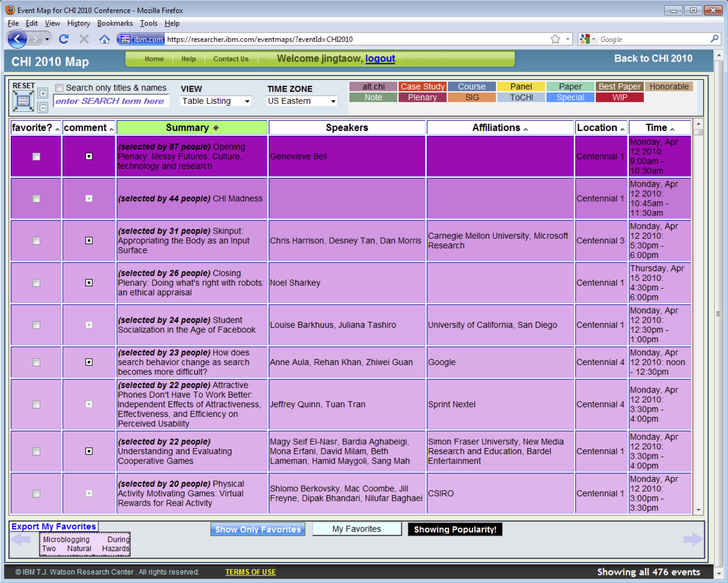Mark search behavior talk as favorite
The height and width of the screenshot is (583, 728).
pyautogui.click(x=36, y=362)
